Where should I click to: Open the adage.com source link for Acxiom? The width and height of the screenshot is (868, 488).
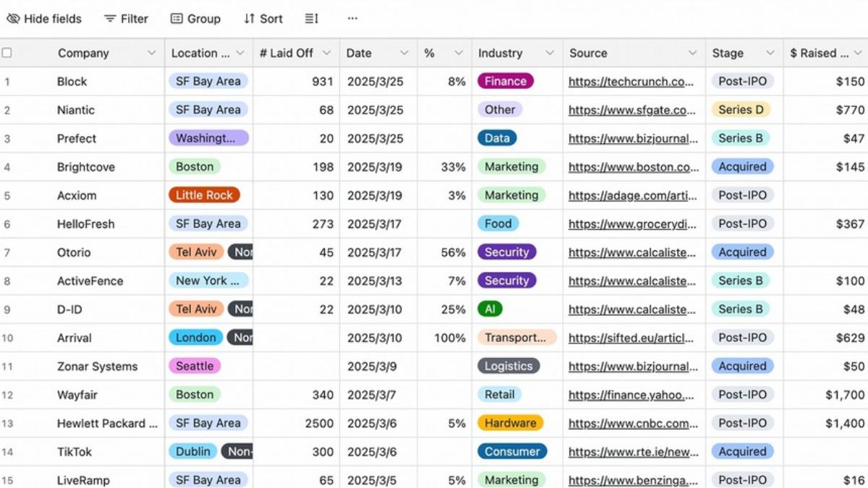pos(631,195)
